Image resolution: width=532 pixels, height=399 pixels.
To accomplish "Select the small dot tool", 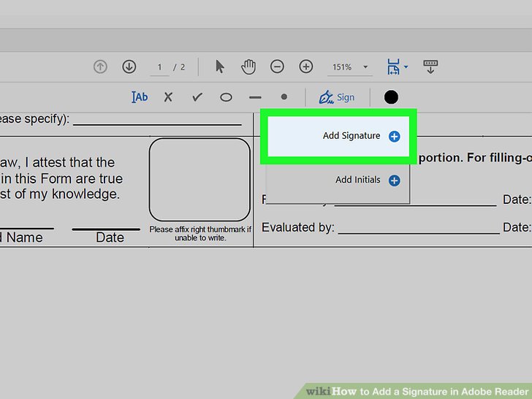I will click(284, 97).
